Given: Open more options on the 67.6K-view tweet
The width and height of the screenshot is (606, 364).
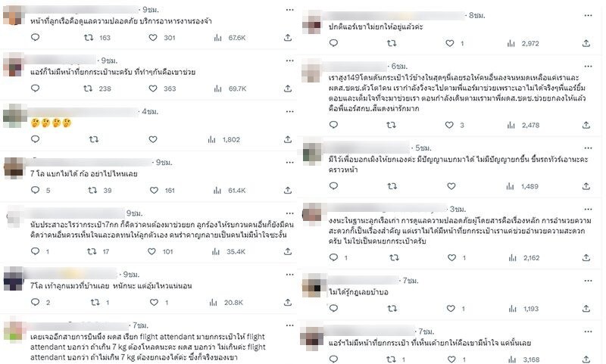Looking at the screenshot, I should [290, 10].
